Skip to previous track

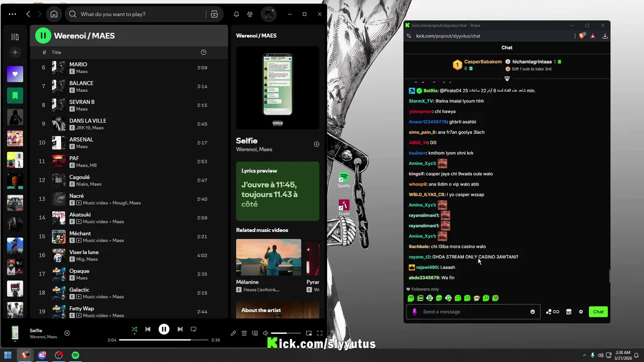pos(148,329)
